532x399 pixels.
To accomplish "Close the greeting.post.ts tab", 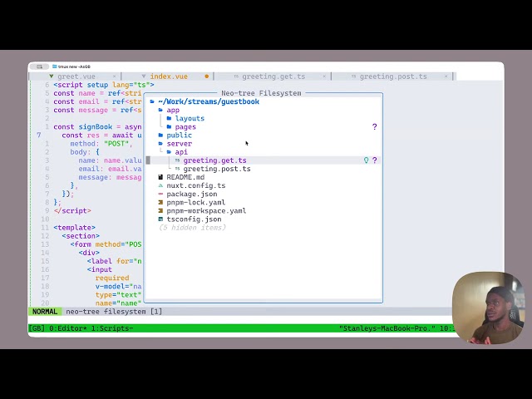I will [x=446, y=76].
